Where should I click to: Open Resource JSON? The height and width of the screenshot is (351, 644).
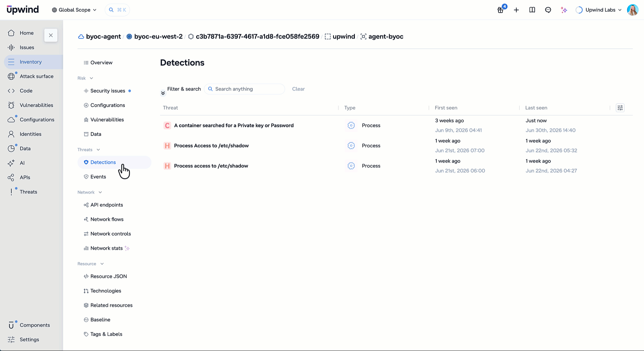click(108, 276)
